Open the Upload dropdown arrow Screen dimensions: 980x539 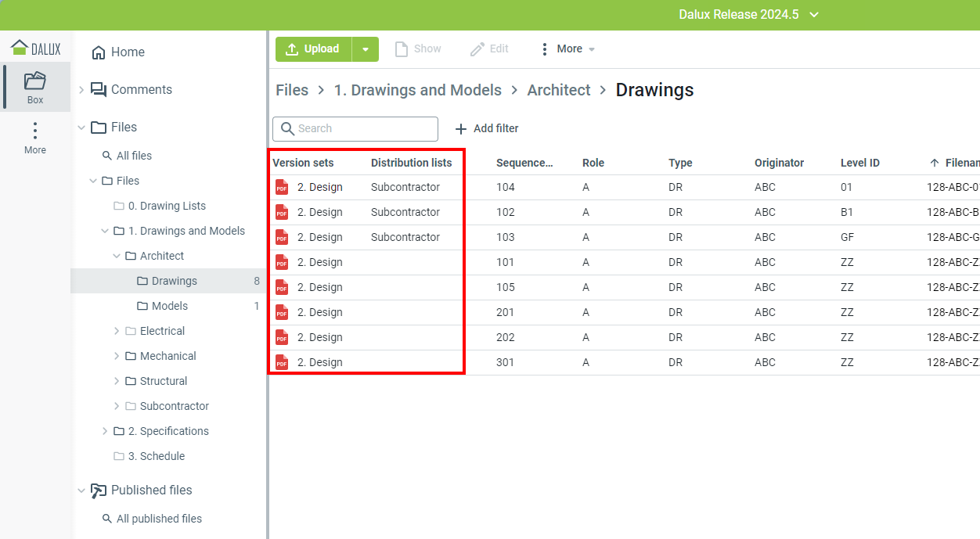pyautogui.click(x=366, y=49)
